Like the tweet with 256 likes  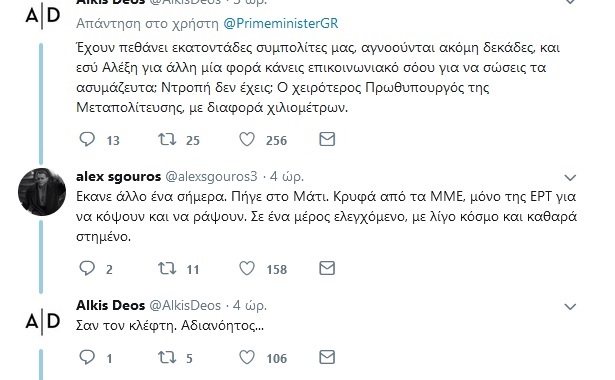(x=247, y=139)
